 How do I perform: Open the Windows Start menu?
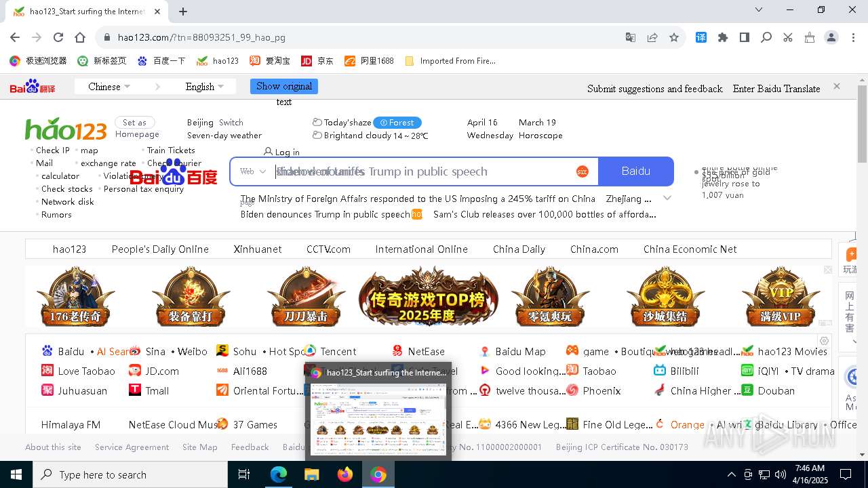click(x=16, y=474)
